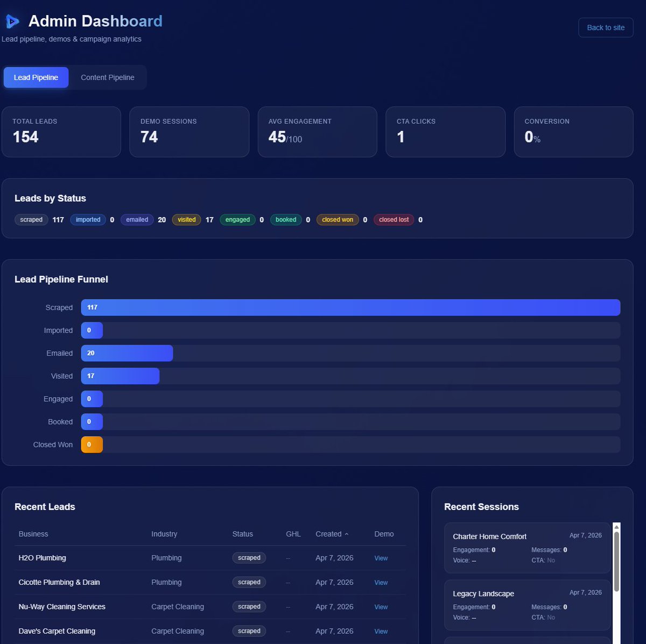Open View link for H2O Plumbing
The height and width of the screenshot is (644, 646).
tap(381, 558)
